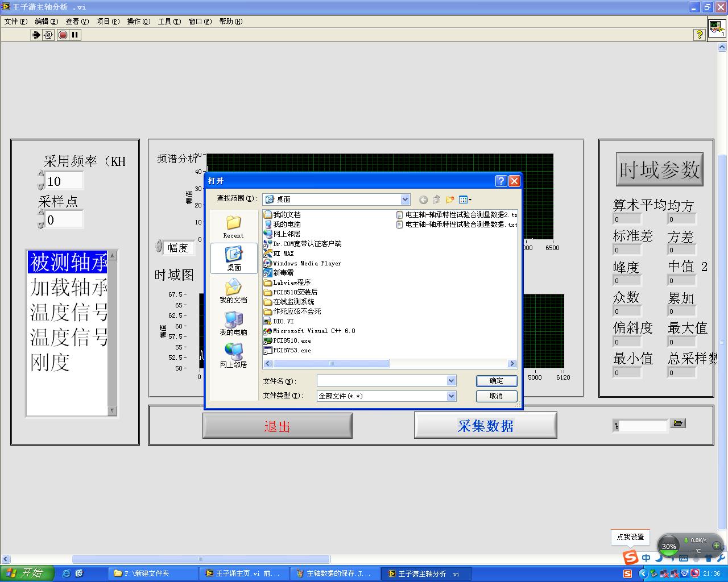The image size is (728, 582).
Task: Expand the 文件名 combo box arrow
Action: (451, 381)
